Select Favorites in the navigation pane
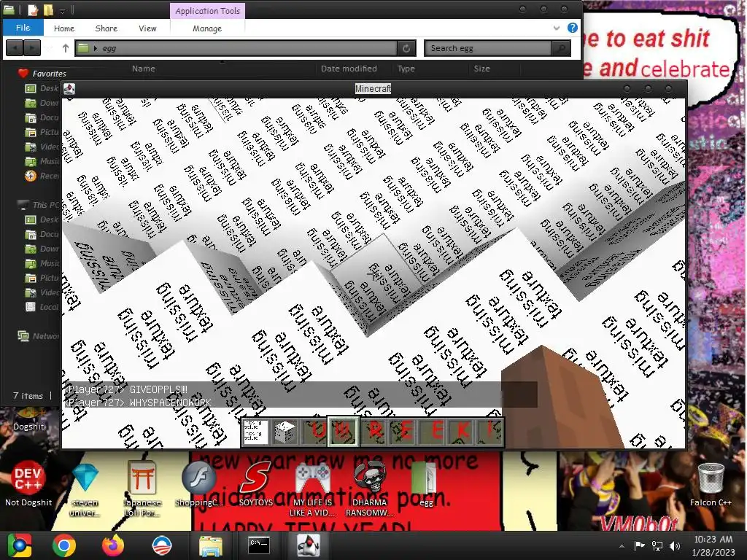The height and width of the screenshot is (560, 747). (x=42, y=74)
